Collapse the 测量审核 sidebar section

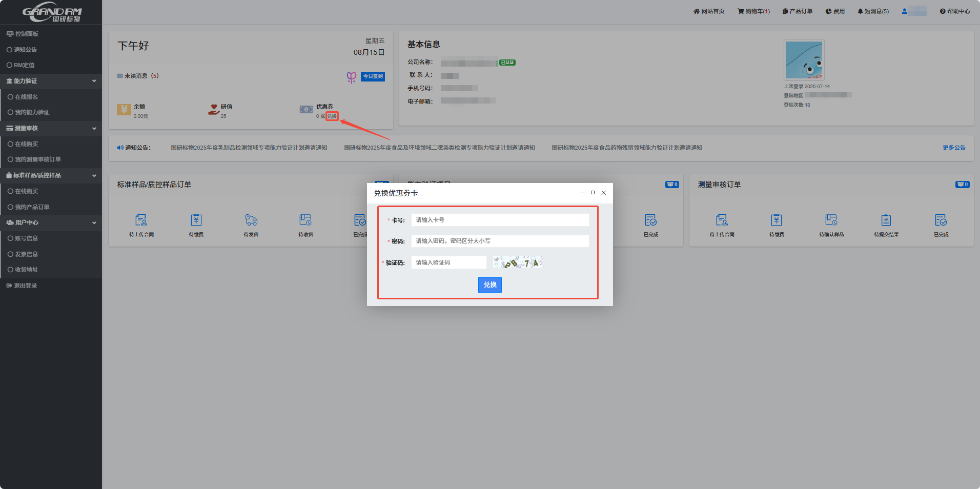[94, 128]
